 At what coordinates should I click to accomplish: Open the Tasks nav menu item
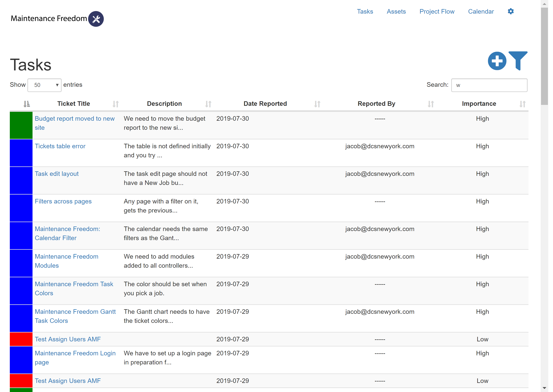pyautogui.click(x=365, y=12)
